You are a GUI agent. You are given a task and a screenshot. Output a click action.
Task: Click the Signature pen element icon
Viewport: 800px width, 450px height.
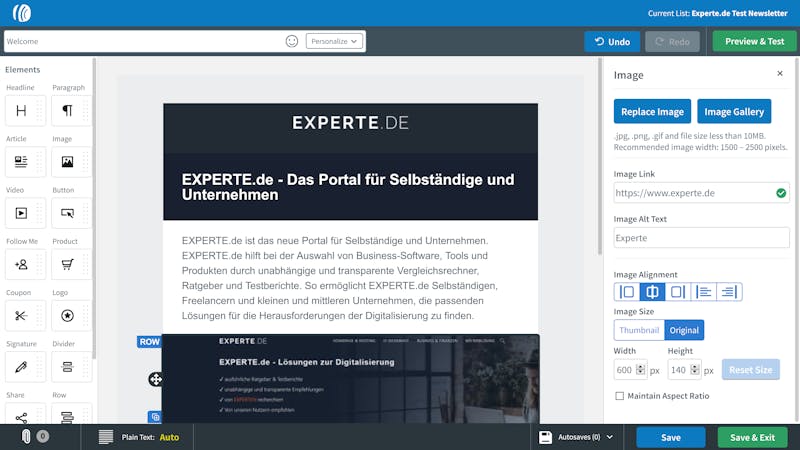pos(21,367)
